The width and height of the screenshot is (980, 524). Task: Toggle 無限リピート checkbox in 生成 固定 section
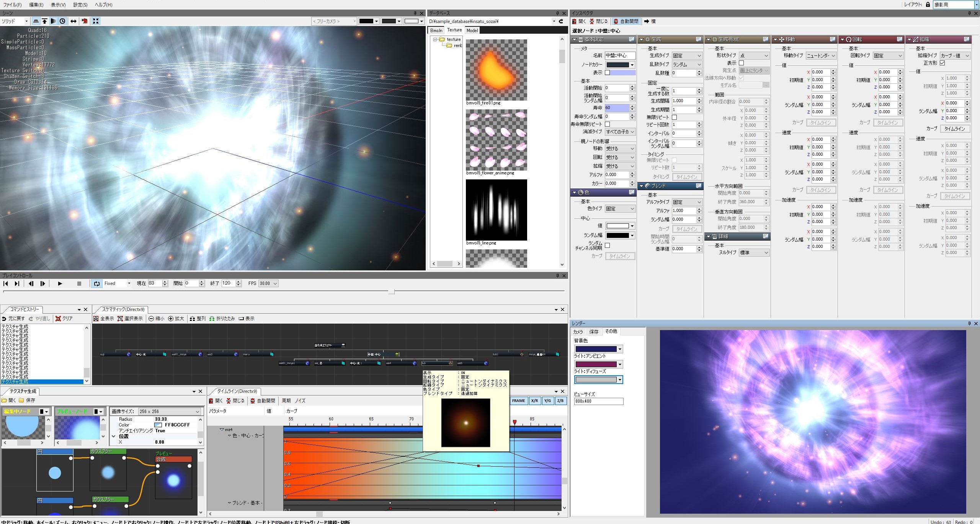(675, 117)
